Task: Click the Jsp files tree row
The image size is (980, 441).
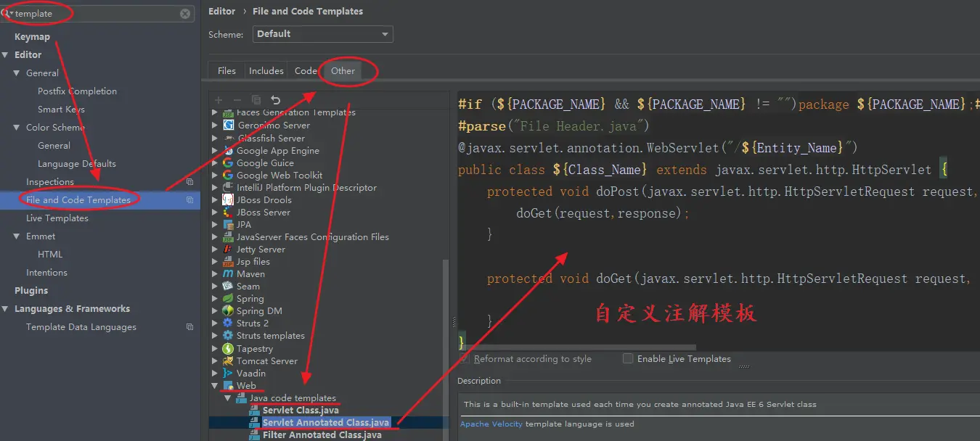Action: [x=253, y=261]
